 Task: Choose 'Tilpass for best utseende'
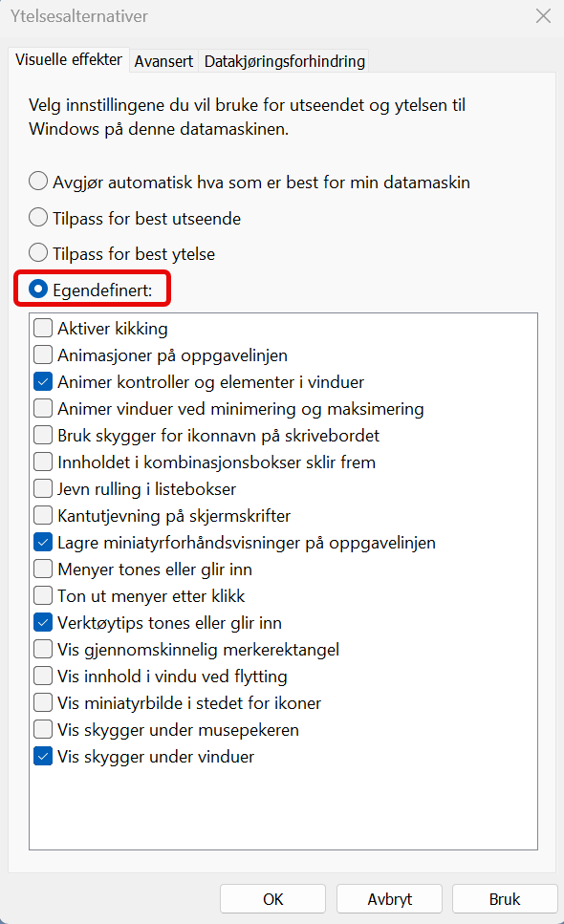pos(35,217)
